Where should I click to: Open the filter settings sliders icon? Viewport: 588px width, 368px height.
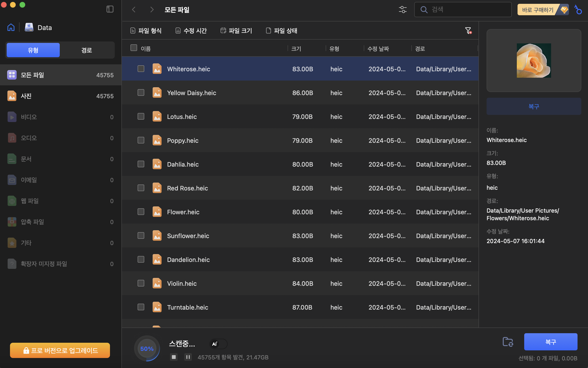403,10
